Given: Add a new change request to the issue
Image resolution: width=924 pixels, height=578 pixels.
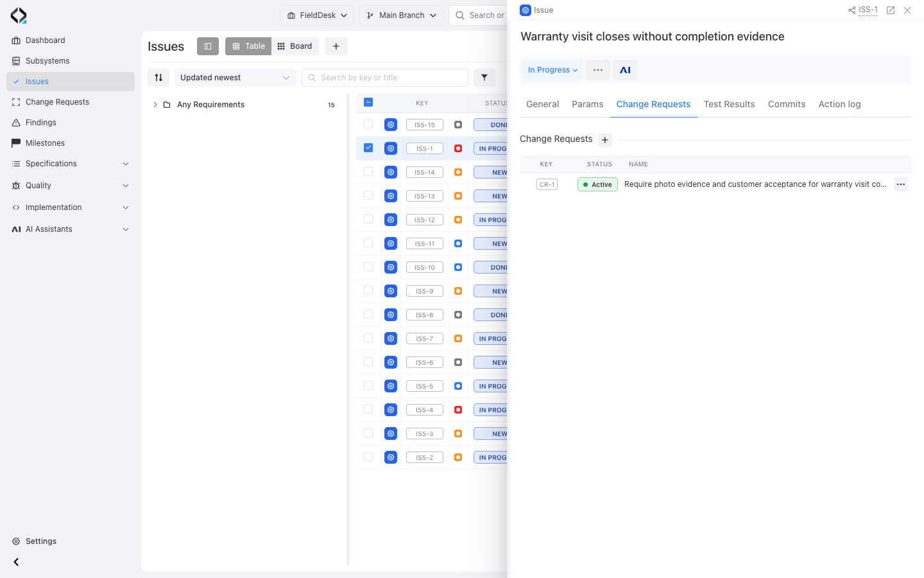Looking at the screenshot, I should pyautogui.click(x=605, y=140).
